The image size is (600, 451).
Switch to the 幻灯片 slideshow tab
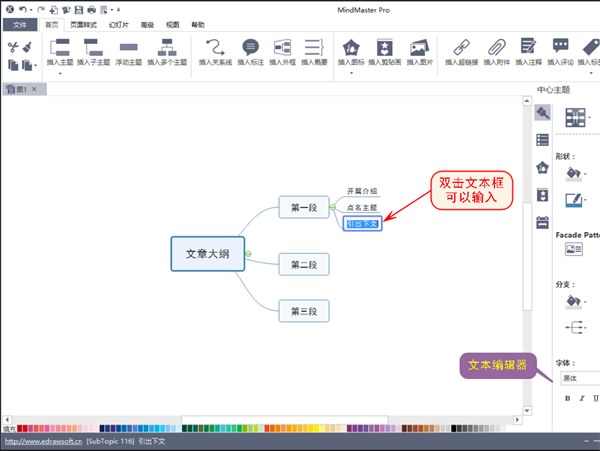(119, 25)
